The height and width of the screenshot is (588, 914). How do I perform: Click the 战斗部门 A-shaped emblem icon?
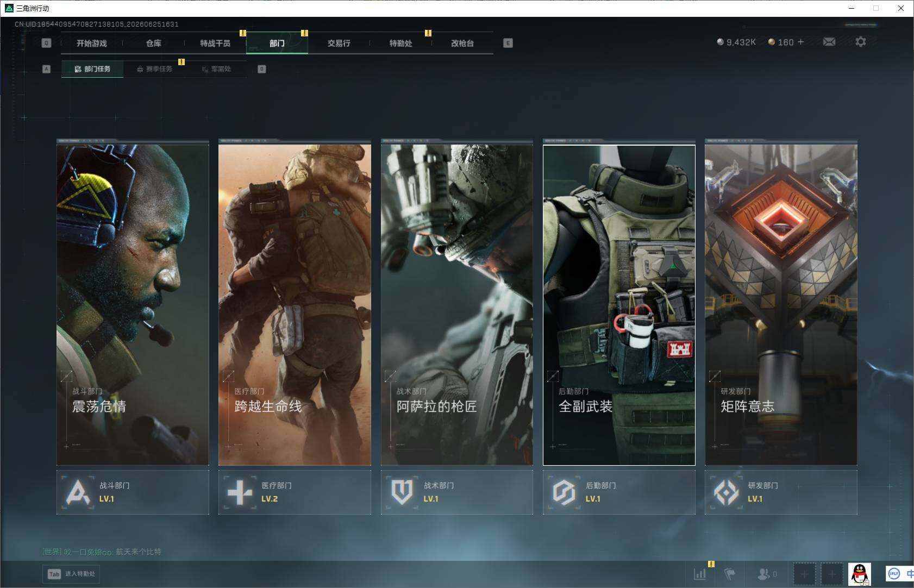click(x=78, y=492)
